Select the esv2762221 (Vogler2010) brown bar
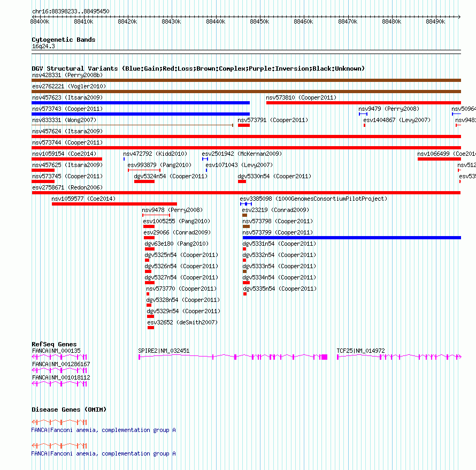 click(246, 92)
